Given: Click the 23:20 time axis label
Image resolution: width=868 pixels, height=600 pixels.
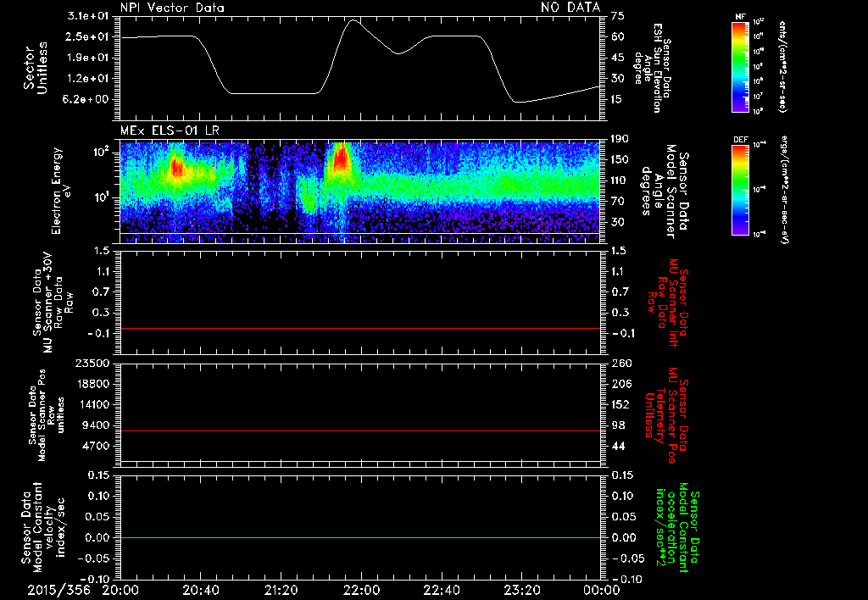Looking at the screenshot, I should point(521,590).
